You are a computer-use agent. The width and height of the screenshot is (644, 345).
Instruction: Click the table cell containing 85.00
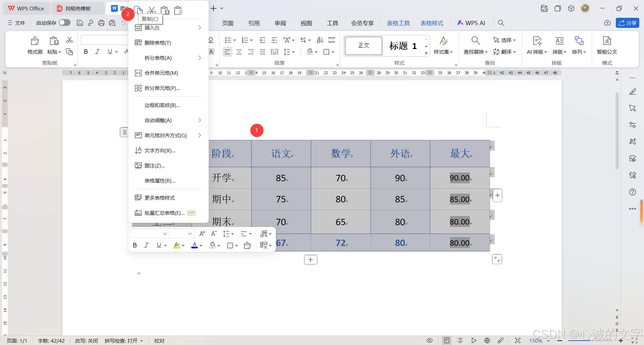tap(460, 199)
